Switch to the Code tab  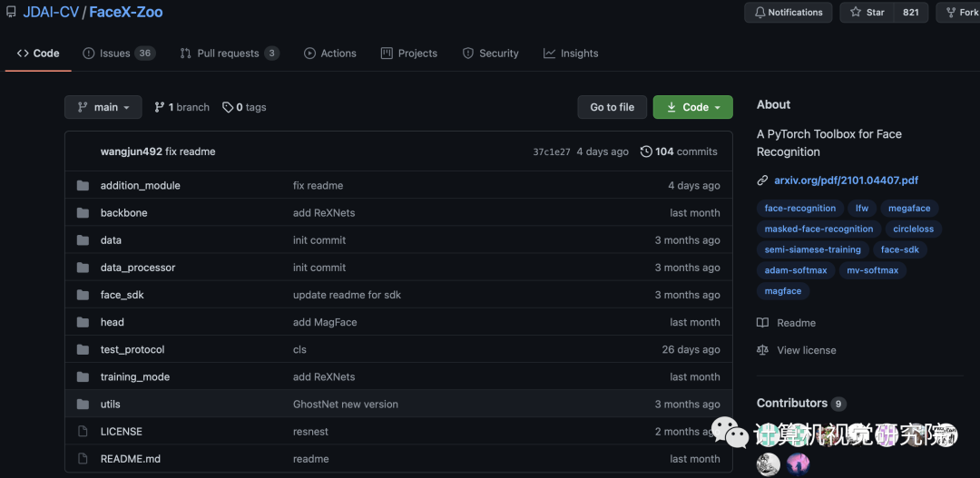point(38,54)
